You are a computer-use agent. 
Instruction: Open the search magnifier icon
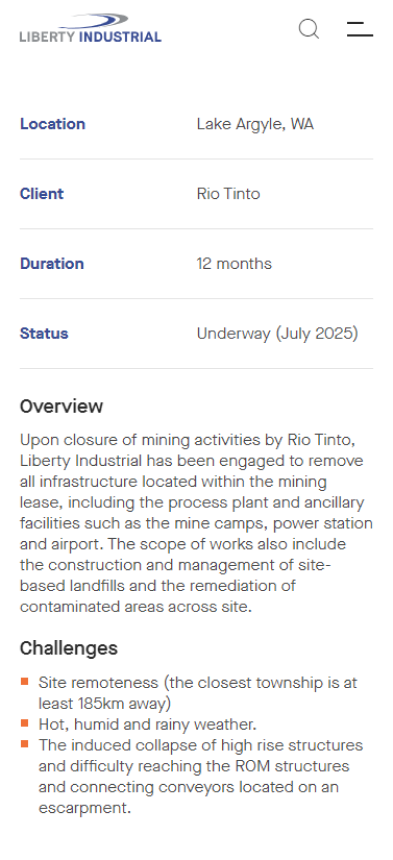click(x=309, y=29)
